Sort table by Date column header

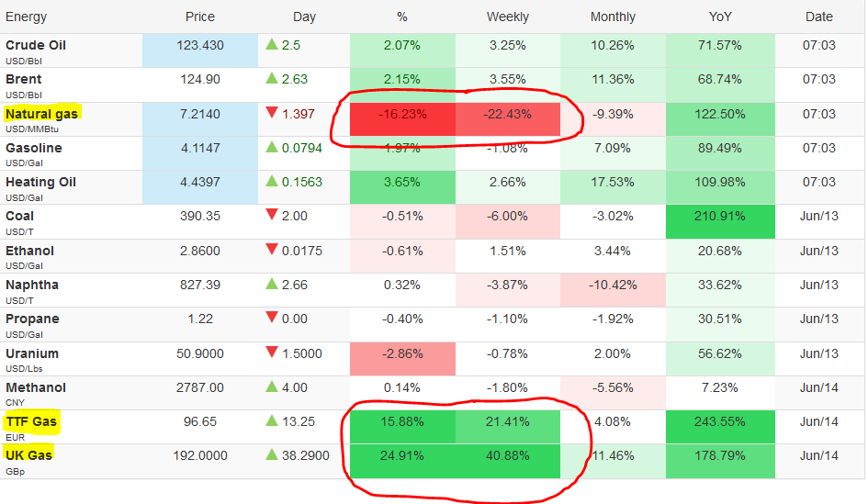[x=818, y=17]
